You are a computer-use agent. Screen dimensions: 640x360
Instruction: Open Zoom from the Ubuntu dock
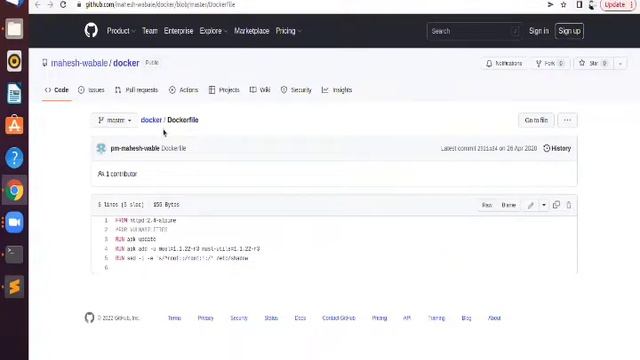tap(14, 222)
